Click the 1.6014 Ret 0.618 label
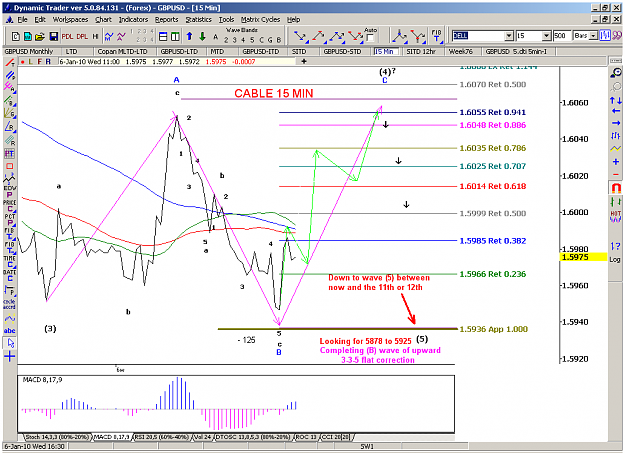The width and height of the screenshot is (625, 453). coord(493,186)
